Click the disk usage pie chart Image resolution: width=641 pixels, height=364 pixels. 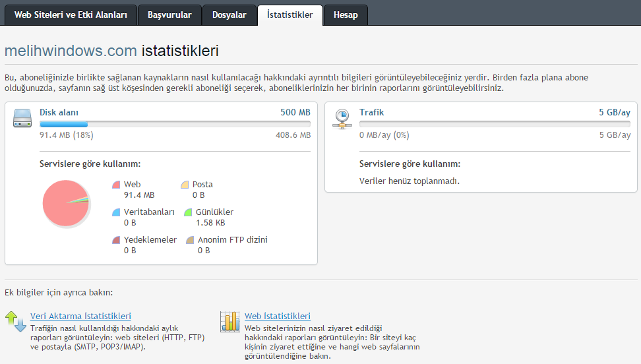pos(66,203)
